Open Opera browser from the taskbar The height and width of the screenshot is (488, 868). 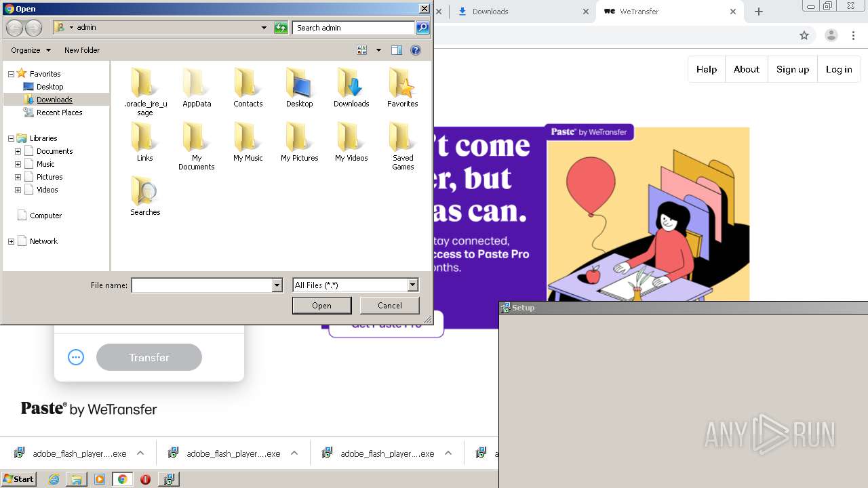[145, 479]
